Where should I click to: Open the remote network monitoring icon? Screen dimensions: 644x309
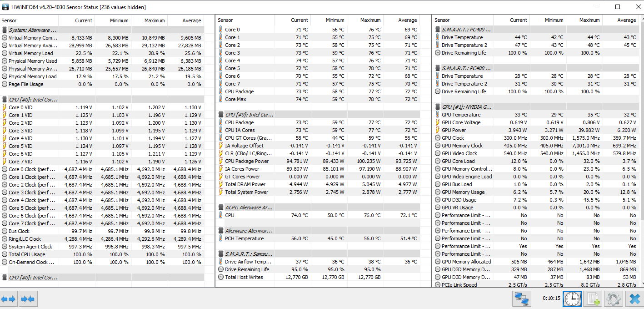[522, 299]
